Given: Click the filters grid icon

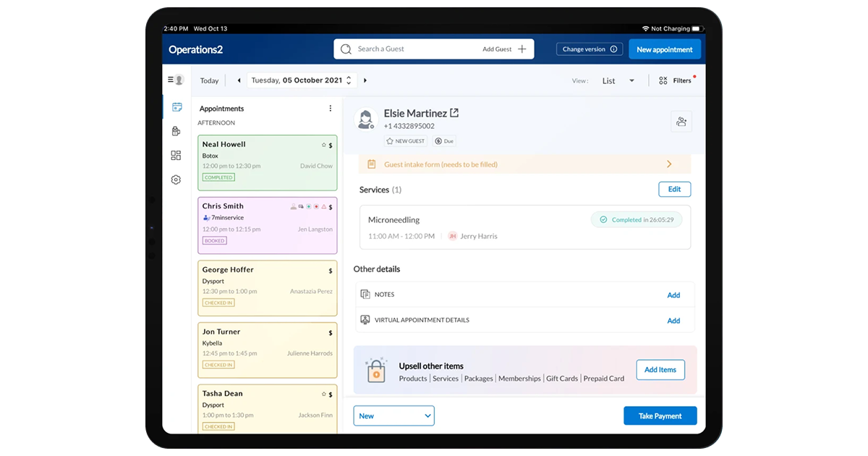Looking at the screenshot, I should click(x=663, y=80).
